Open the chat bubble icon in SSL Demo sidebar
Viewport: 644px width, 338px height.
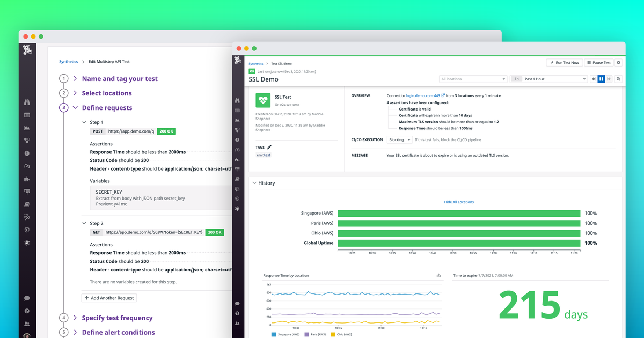(x=237, y=304)
